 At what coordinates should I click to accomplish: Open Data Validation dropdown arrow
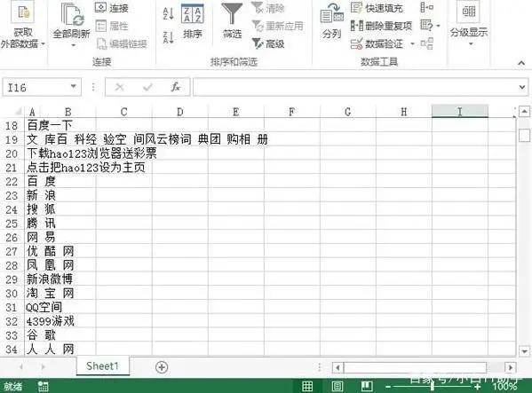click(x=412, y=43)
